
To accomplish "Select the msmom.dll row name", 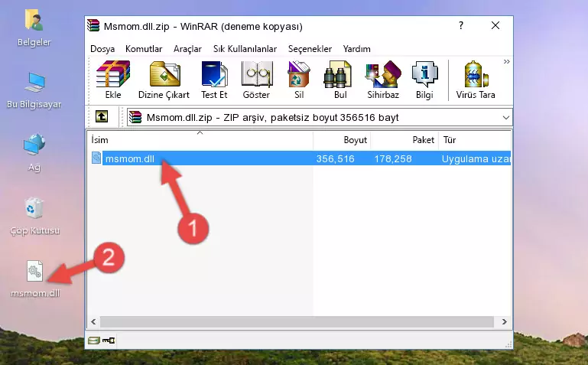I will coord(130,158).
